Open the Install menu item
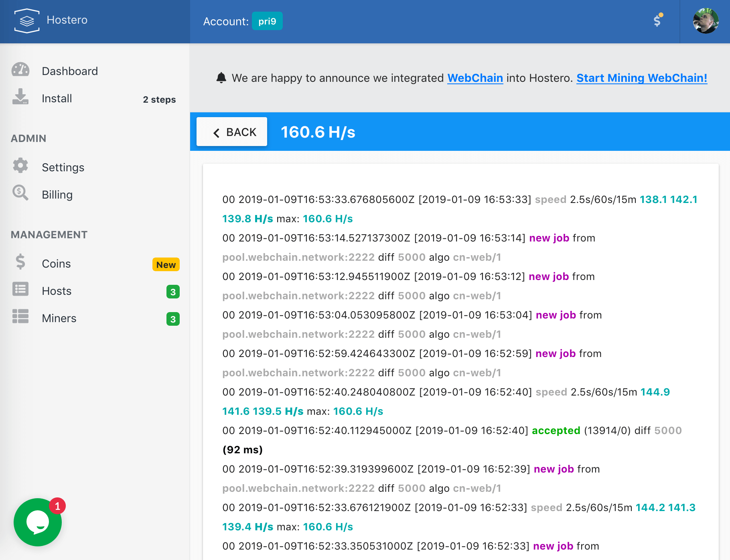This screenshot has height=560, width=730. (57, 98)
